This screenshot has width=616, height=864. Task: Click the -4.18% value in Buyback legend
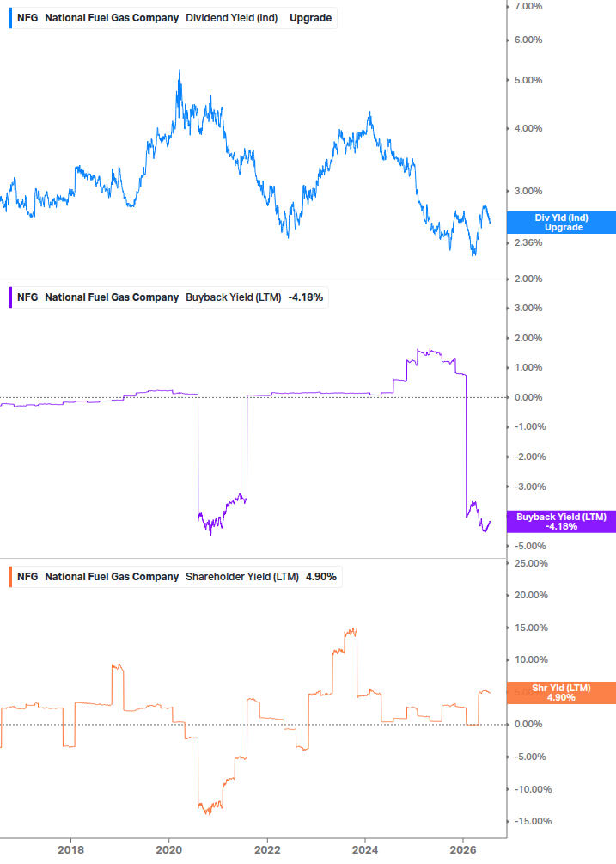306,297
